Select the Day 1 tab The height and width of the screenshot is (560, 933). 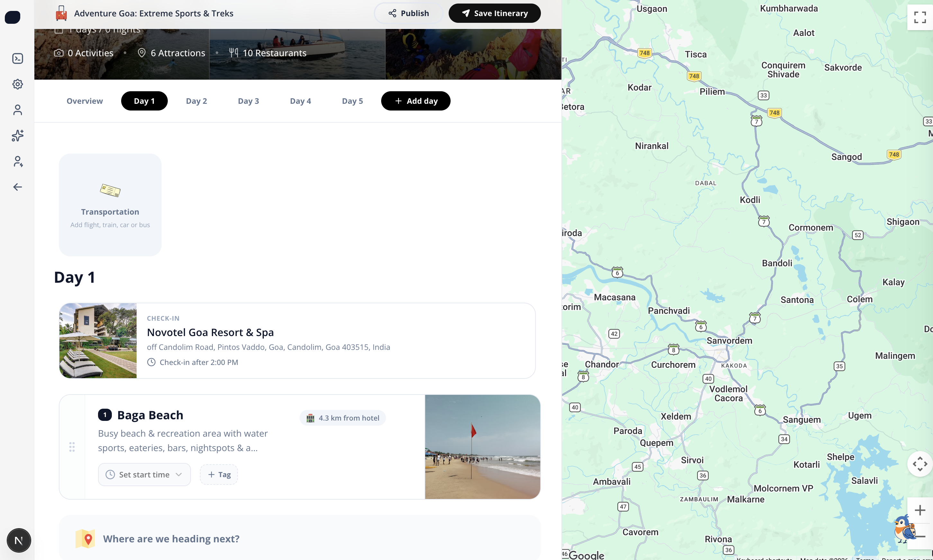click(x=144, y=101)
